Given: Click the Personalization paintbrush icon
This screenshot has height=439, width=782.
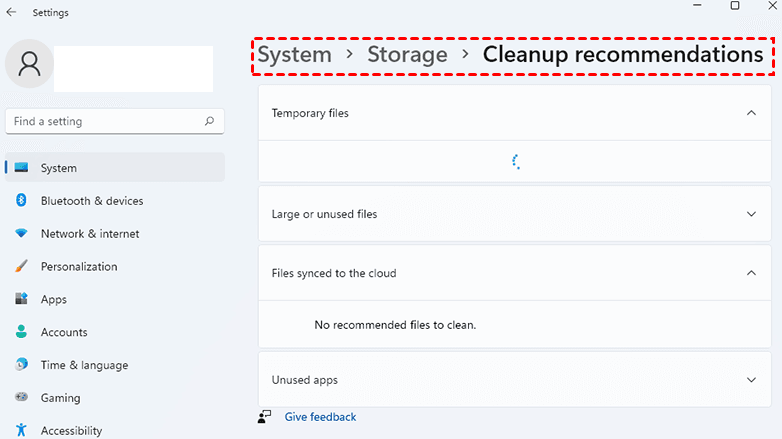Looking at the screenshot, I should click(x=20, y=267).
